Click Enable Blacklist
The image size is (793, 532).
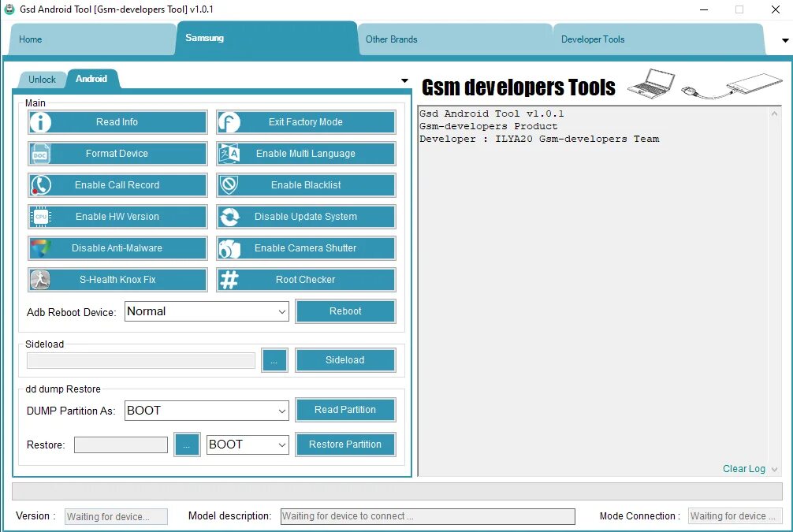pos(306,185)
